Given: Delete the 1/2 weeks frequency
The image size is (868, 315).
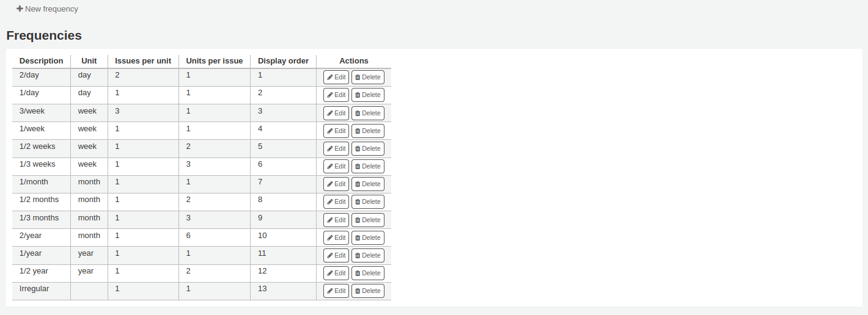Looking at the screenshot, I should tap(367, 148).
